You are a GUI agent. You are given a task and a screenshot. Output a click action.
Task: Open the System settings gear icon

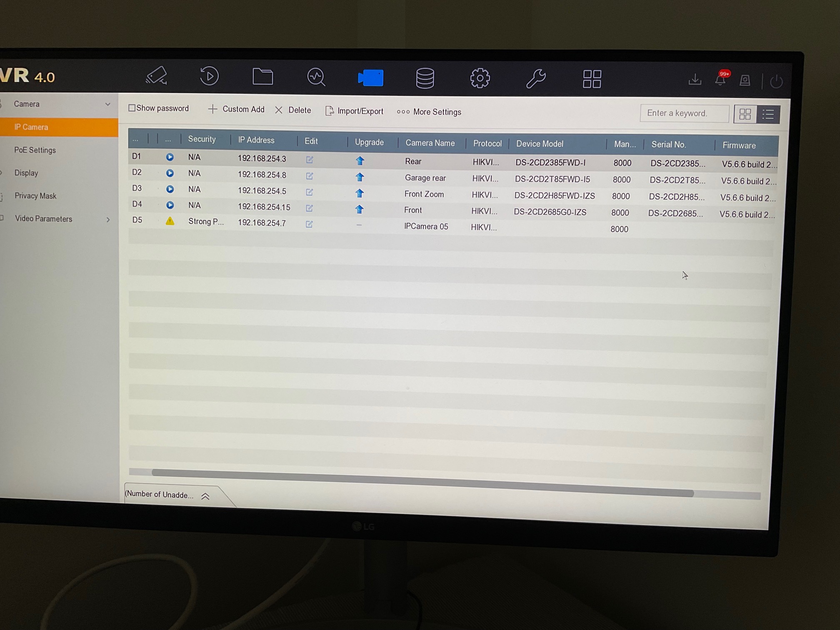pyautogui.click(x=480, y=78)
